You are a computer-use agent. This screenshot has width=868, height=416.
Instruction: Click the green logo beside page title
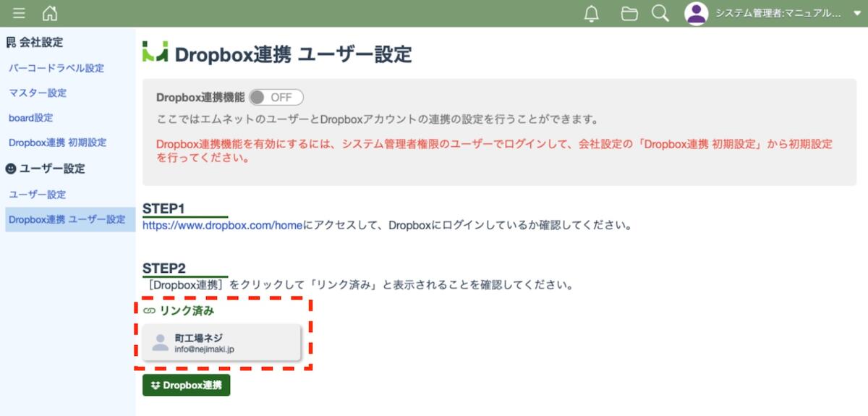155,52
